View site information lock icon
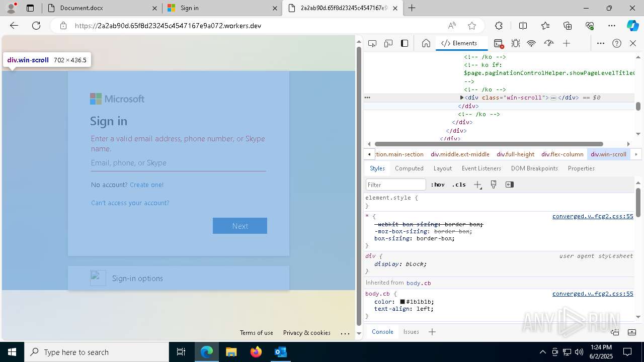The height and width of the screenshot is (362, 644). pos(63,26)
